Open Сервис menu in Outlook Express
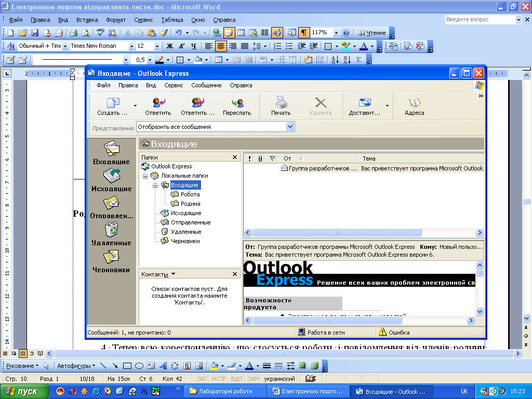 click(x=174, y=86)
